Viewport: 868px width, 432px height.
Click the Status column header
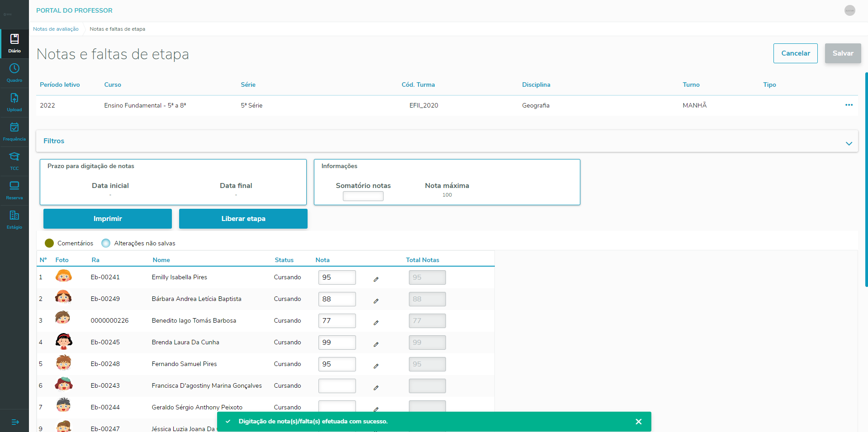pos(284,260)
